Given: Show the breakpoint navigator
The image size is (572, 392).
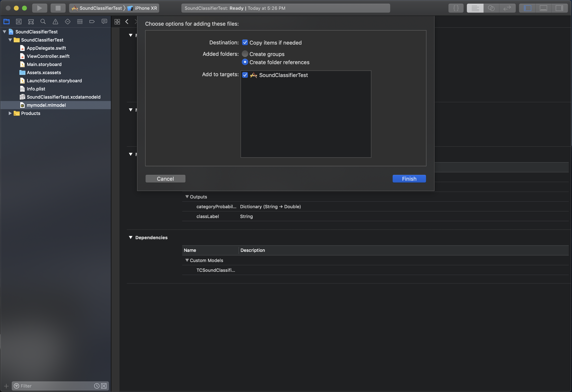Looking at the screenshot, I should 92,22.
